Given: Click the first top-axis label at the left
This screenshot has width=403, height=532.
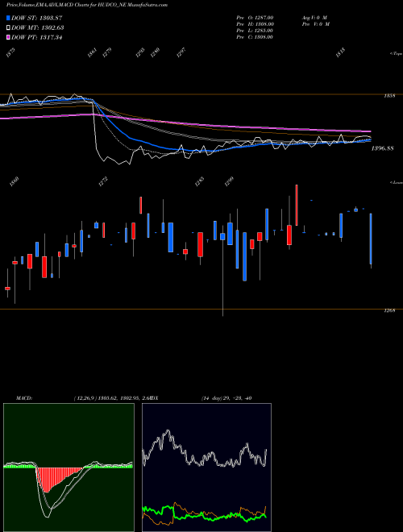Looking at the screenshot, I should pyautogui.click(x=10, y=53).
